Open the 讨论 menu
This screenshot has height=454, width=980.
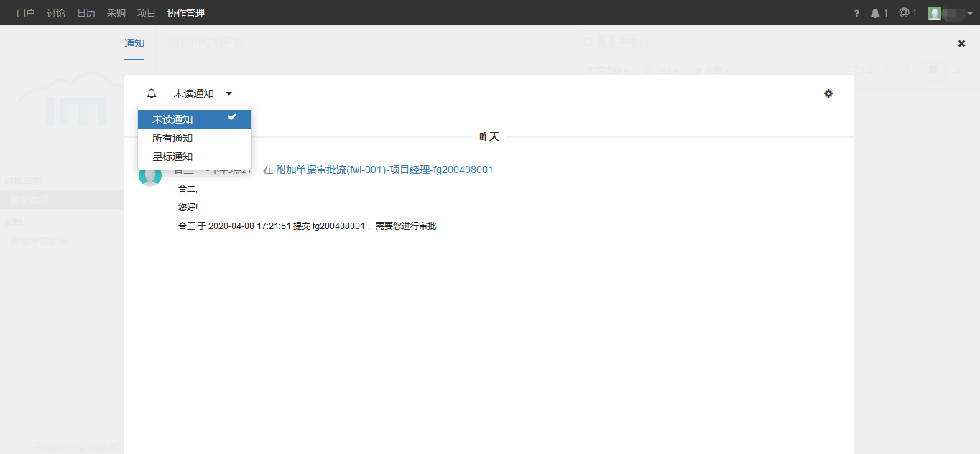coord(56,13)
